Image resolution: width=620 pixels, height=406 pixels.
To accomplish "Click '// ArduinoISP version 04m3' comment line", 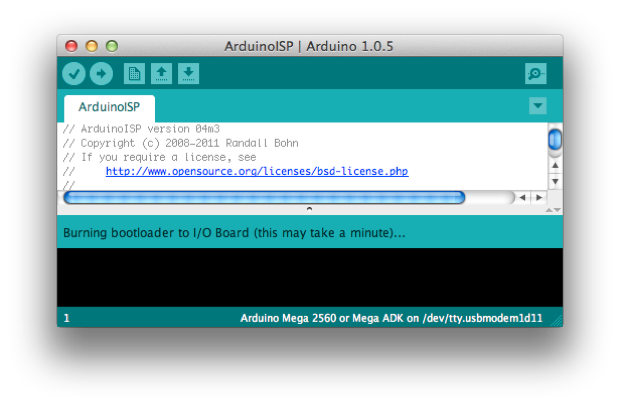I will [x=141, y=129].
